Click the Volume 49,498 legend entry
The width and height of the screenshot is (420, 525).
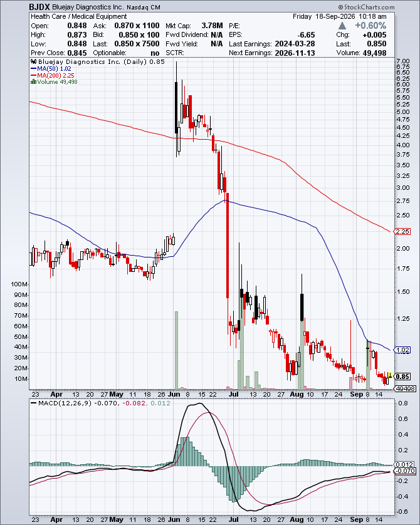pos(57,81)
